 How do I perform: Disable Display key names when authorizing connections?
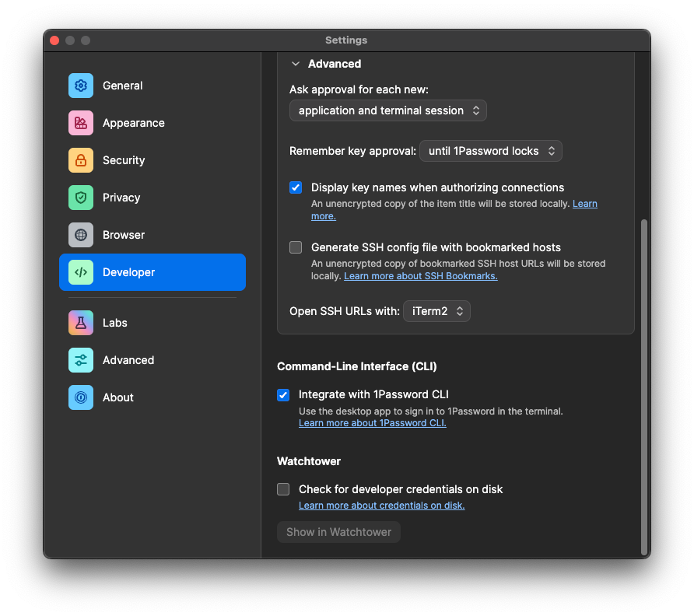[296, 187]
